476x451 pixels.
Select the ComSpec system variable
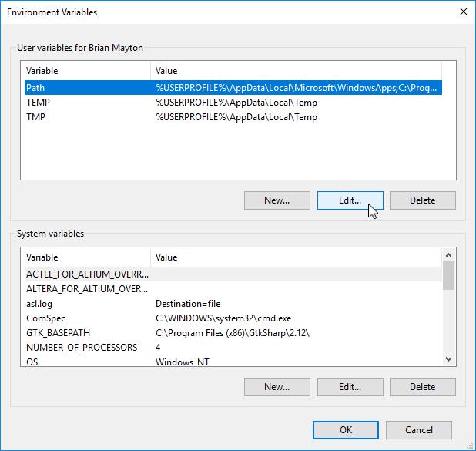click(45, 318)
